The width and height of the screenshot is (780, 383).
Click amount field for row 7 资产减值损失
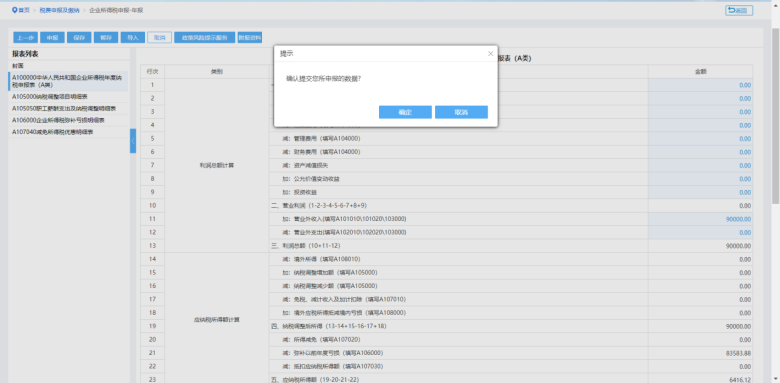[x=700, y=165]
